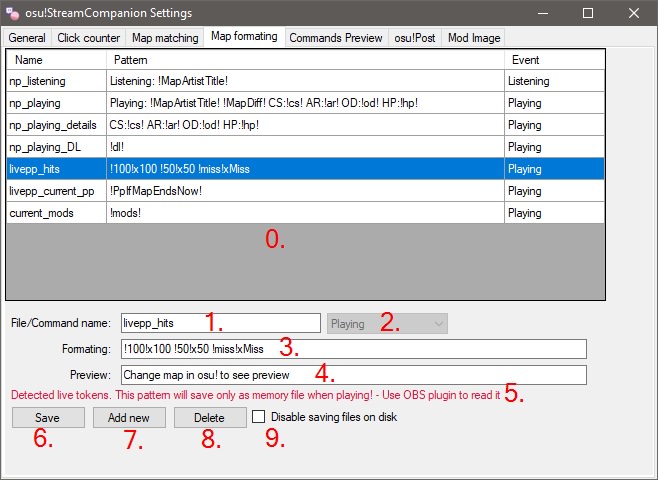Open the Commands Preview tab
The width and height of the screenshot is (658, 480).
tap(336, 38)
